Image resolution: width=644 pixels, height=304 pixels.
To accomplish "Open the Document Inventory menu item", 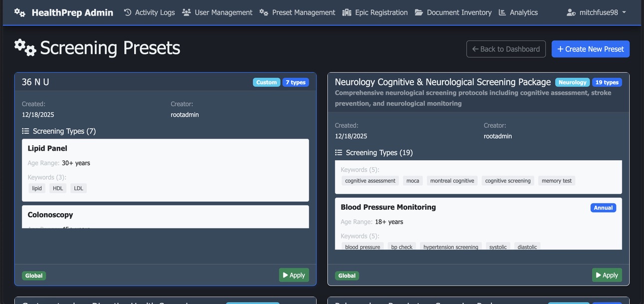I will click(x=459, y=12).
